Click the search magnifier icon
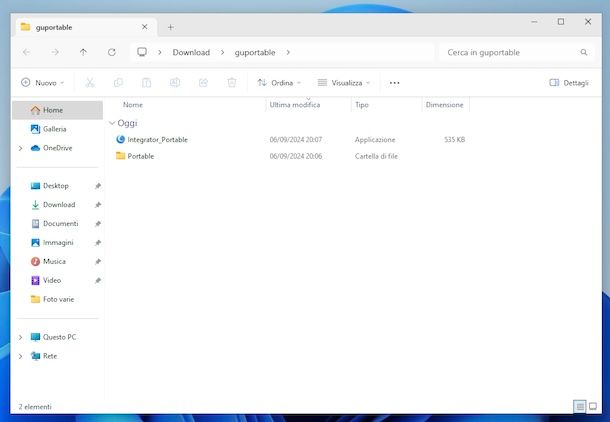Viewport: 610px width, 422px height. 584,52
